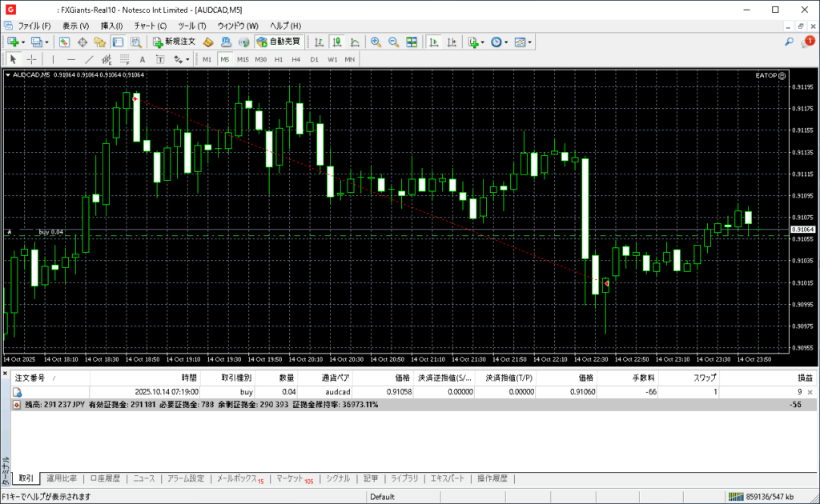Click the Tile Windows icon
820x504 pixels.
coord(412,42)
